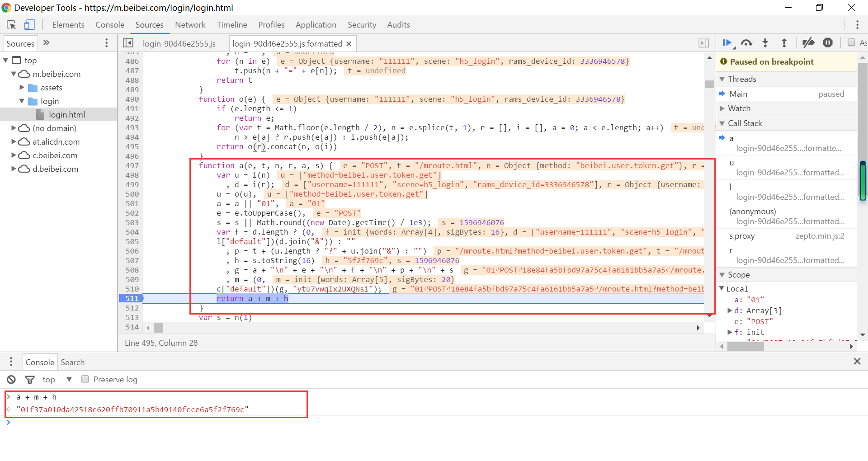
Task: Resume script execution
Action: click(x=727, y=43)
